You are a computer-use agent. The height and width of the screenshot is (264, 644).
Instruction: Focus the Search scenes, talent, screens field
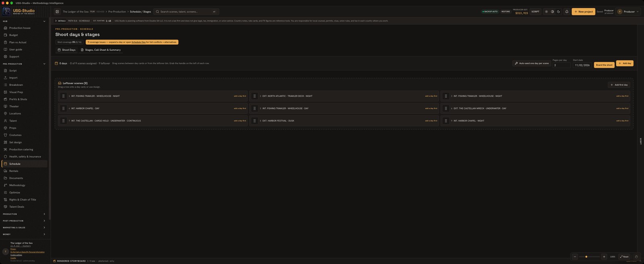pos(186,12)
